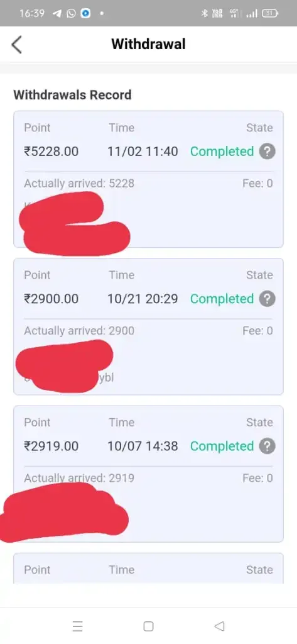The image size is (297, 644).
Task: Tap the Actually arrived: 2900 line
Action: [79, 331]
